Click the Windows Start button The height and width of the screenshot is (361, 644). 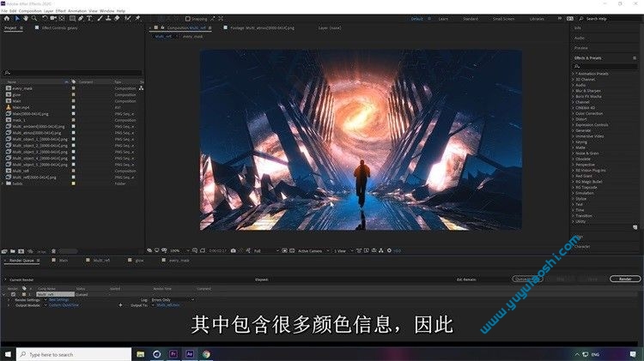(8, 354)
